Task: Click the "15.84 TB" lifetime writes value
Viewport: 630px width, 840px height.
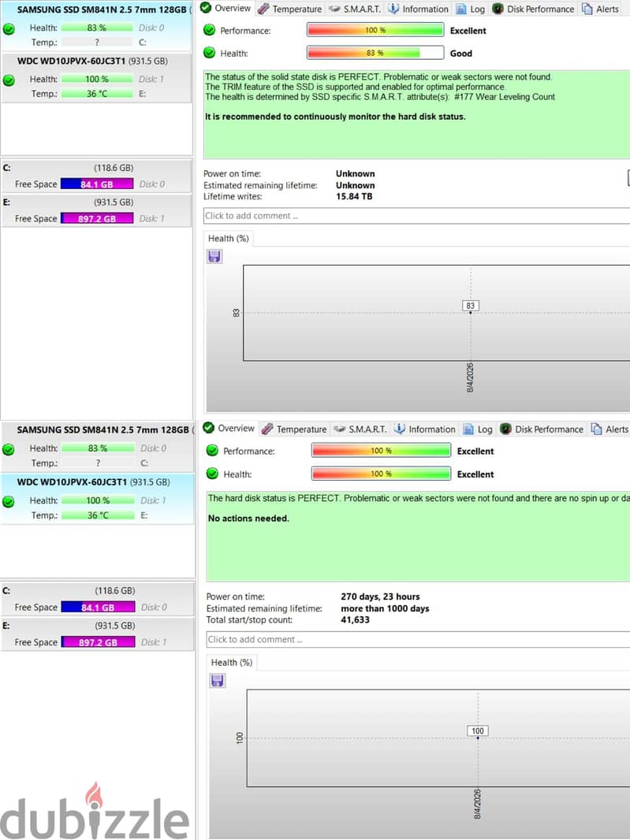Action: point(354,197)
